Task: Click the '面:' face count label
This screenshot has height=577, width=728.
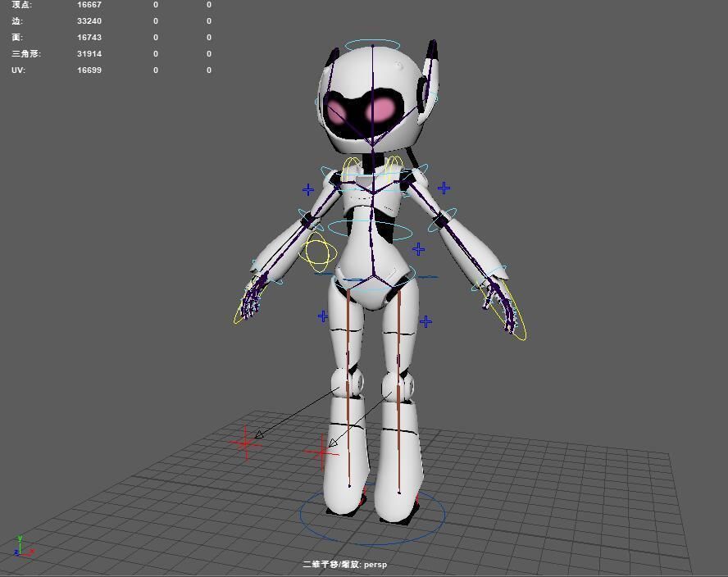Action: coord(17,37)
